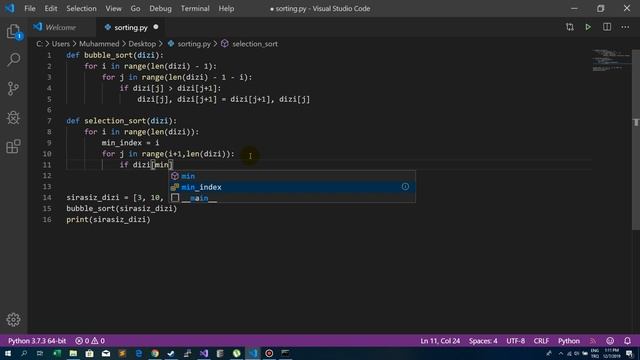This screenshot has height=360, width=640.
Task: Open Google Chrome from the taskbar
Action: 155,353
